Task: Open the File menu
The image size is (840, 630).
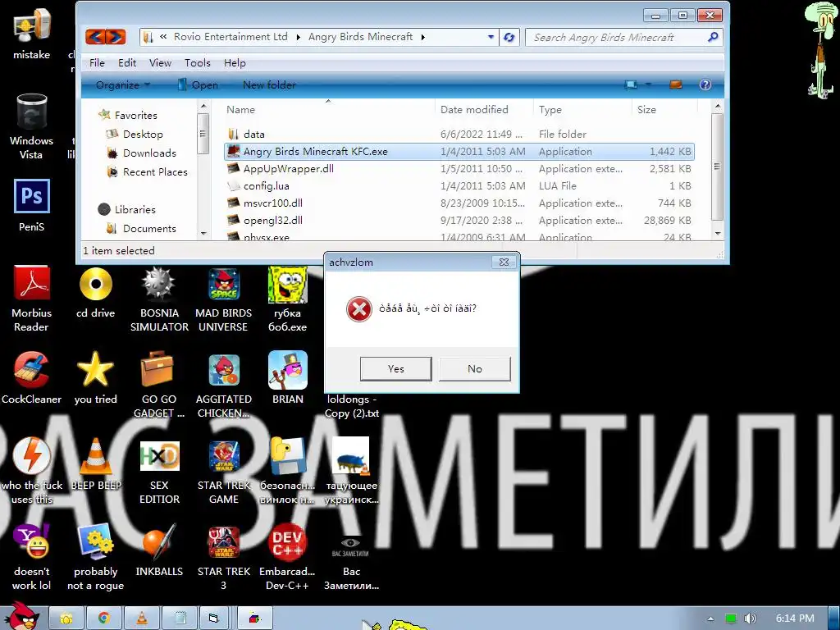Action: pyautogui.click(x=97, y=62)
